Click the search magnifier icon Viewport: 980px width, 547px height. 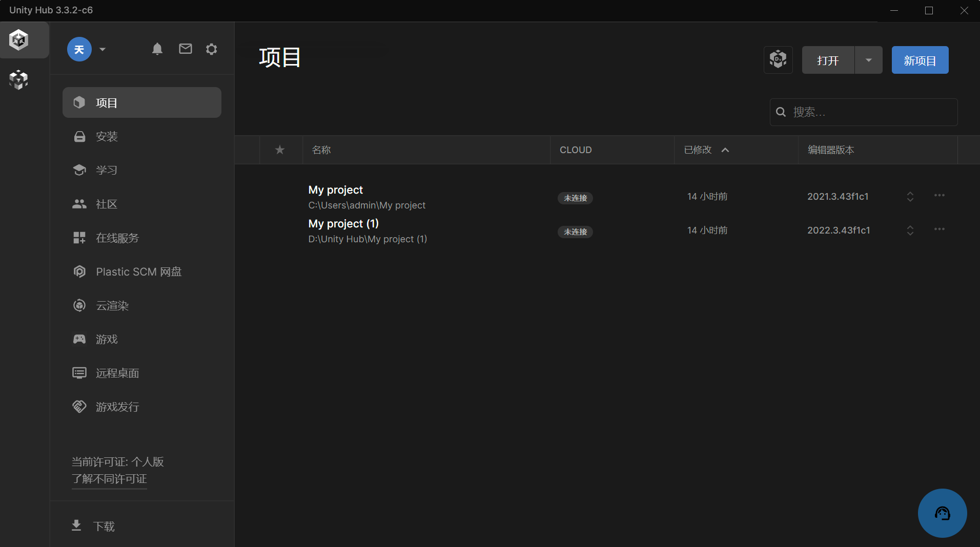tap(781, 112)
